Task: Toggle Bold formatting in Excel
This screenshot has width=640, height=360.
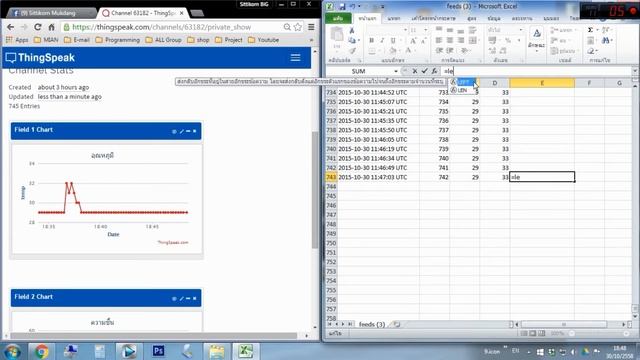Action: (371, 40)
